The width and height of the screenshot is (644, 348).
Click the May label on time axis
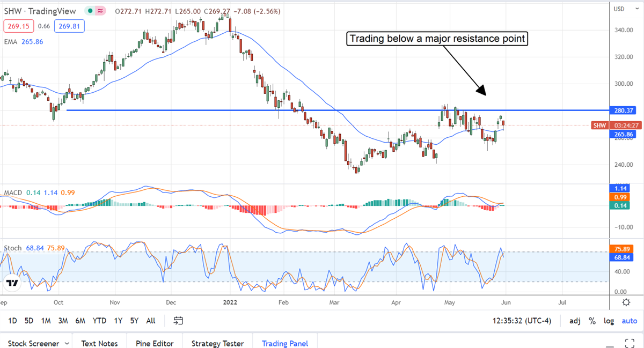coord(450,302)
